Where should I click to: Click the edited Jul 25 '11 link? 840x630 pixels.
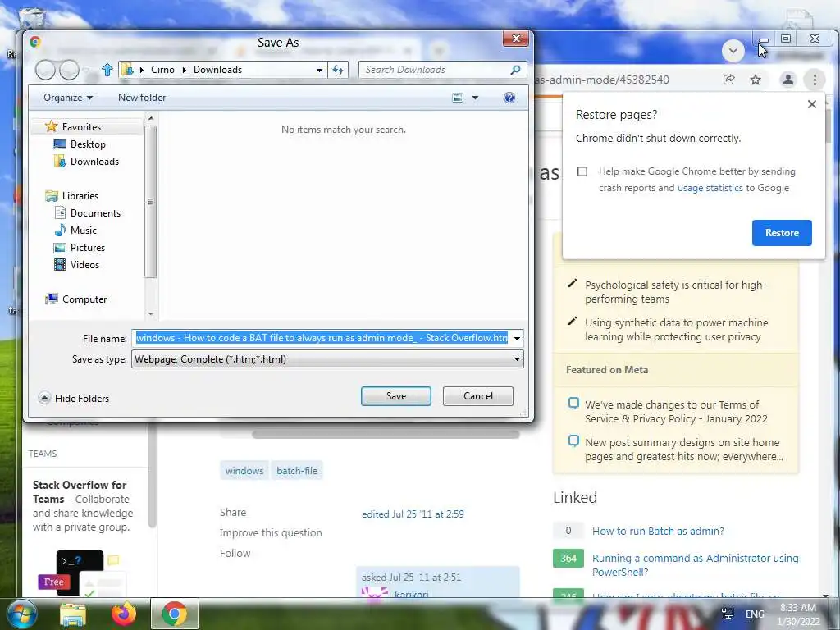pyautogui.click(x=413, y=514)
